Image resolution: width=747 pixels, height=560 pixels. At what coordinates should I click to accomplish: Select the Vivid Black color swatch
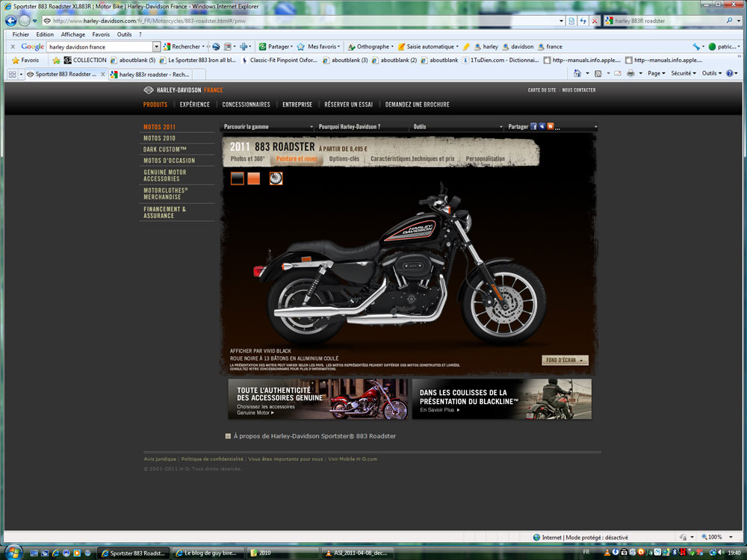pyautogui.click(x=238, y=178)
